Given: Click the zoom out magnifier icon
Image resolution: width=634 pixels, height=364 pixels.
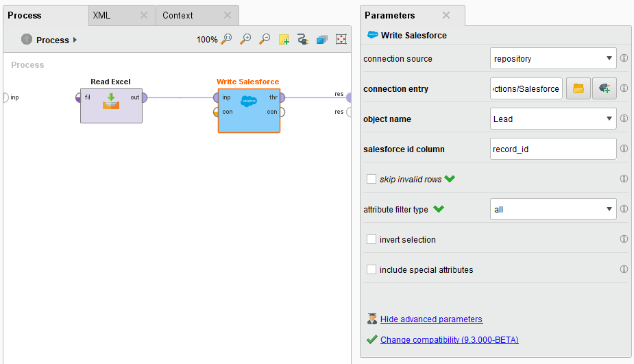Looking at the screenshot, I should [265, 40].
